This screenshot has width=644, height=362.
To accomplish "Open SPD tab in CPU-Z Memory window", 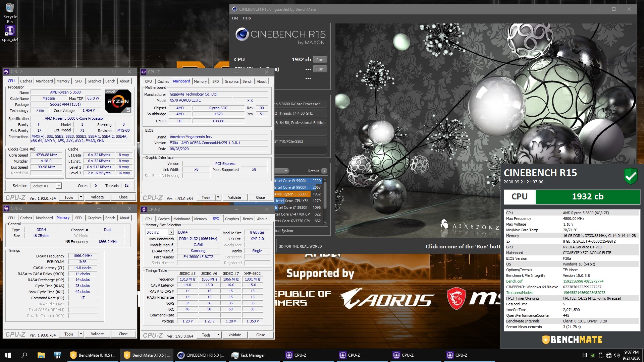I will (x=78, y=218).
